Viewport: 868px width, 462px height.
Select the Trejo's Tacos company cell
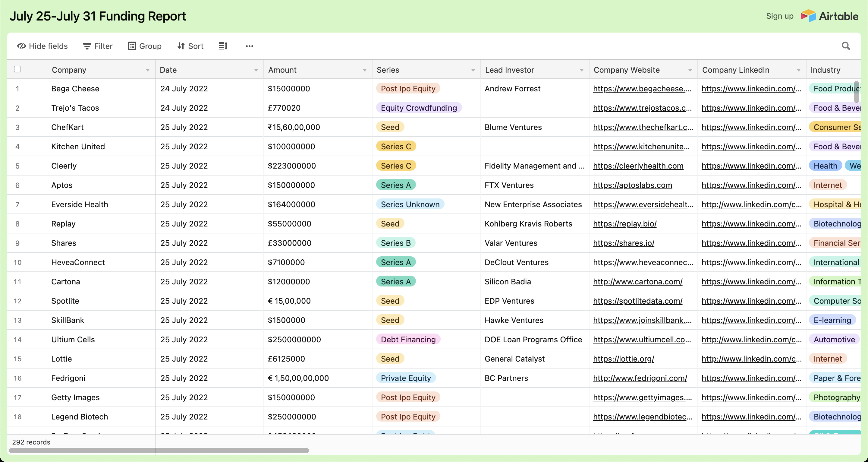(75, 108)
